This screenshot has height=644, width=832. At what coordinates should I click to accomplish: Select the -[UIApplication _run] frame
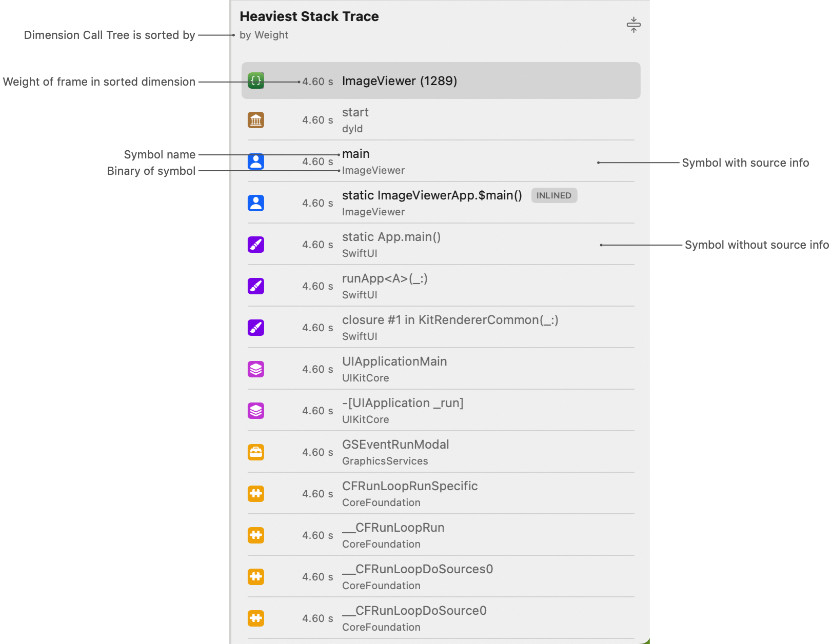point(441,410)
